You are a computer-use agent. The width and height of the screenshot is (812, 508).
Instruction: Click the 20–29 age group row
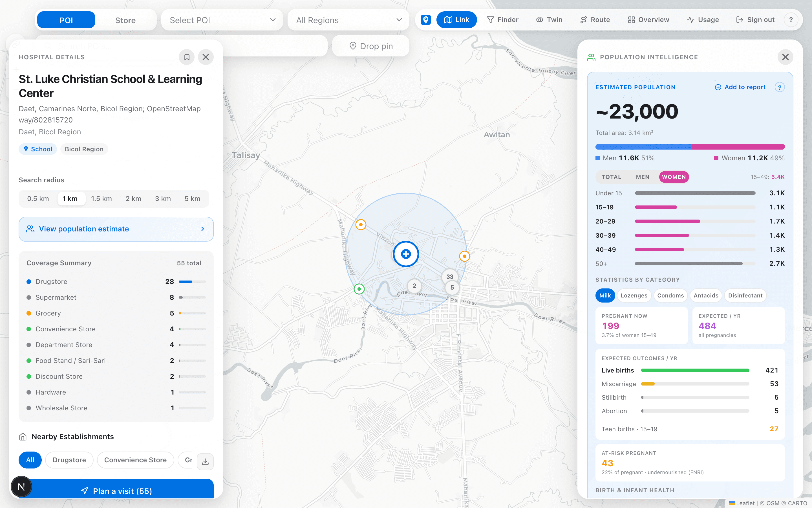(690, 222)
